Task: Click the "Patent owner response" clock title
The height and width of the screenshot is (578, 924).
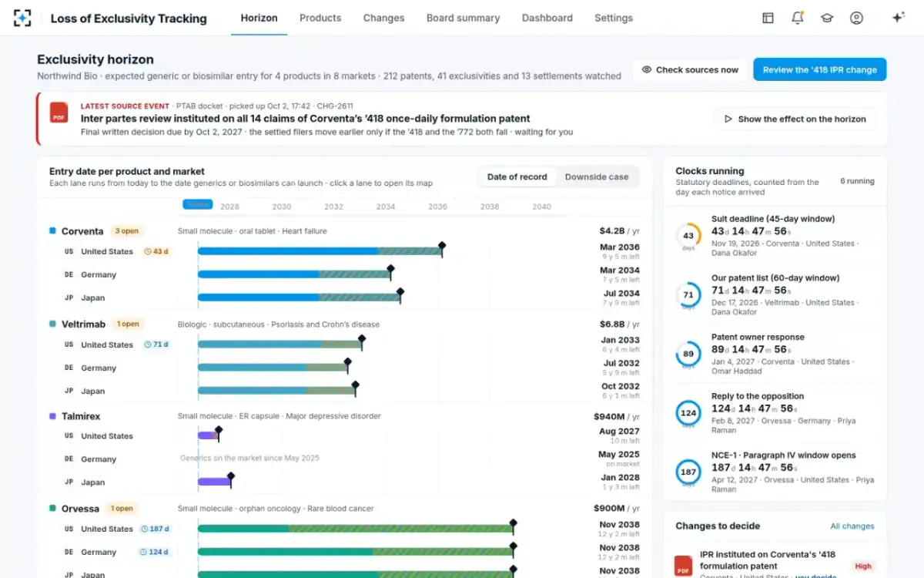Action: tap(758, 337)
